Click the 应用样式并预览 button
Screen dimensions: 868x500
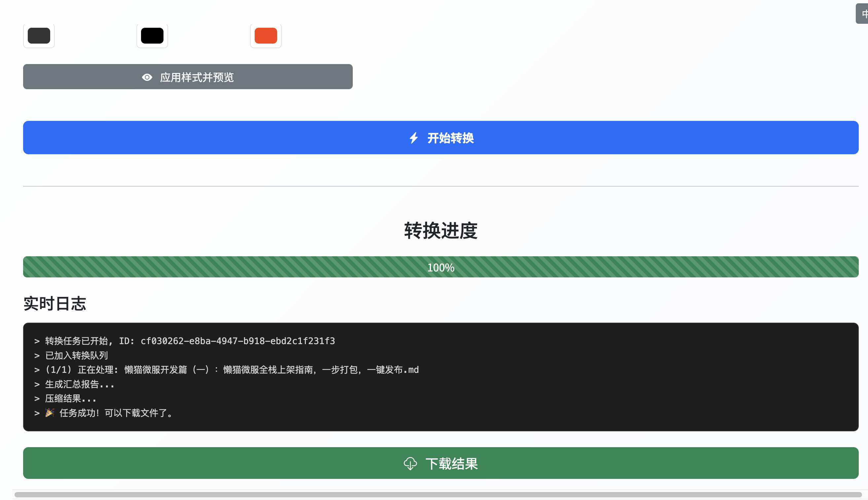pyautogui.click(x=188, y=77)
